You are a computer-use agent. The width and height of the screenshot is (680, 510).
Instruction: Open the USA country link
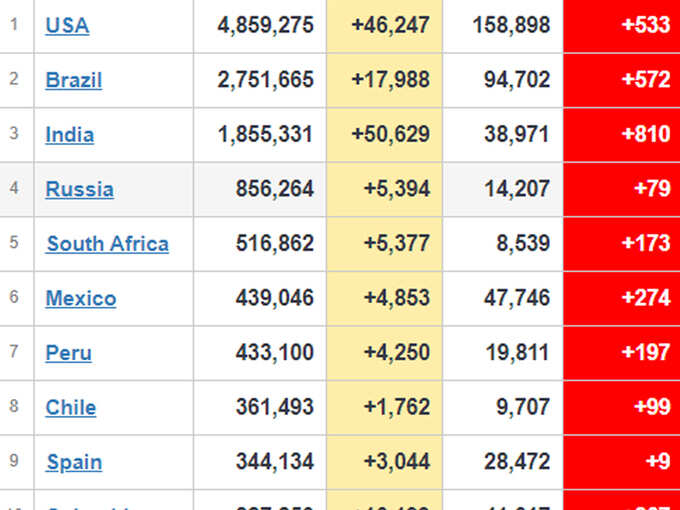pyautogui.click(x=67, y=25)
